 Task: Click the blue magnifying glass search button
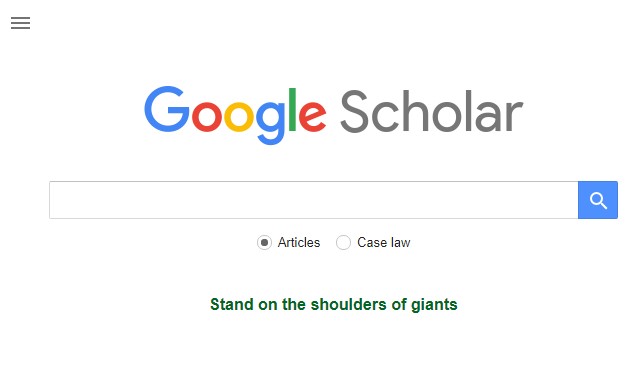tap(597, 200)
